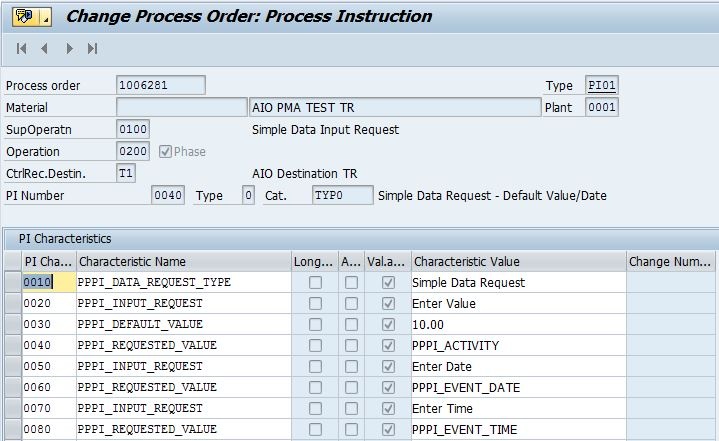
Task: Click the PI Number field 0040
Action: (168, 195)
